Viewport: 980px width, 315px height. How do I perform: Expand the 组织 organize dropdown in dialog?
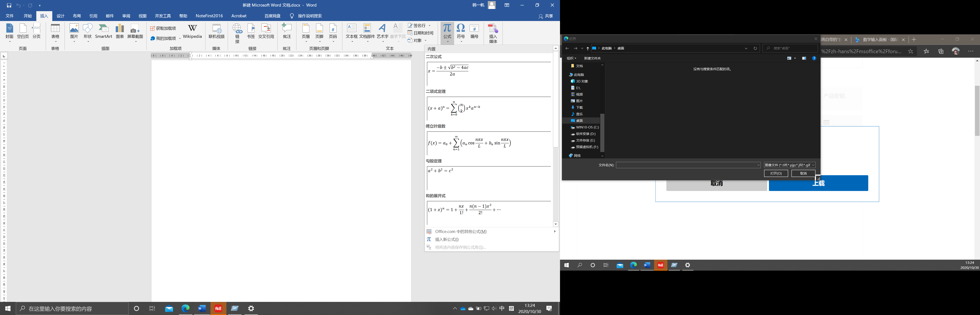pos(571,58)
